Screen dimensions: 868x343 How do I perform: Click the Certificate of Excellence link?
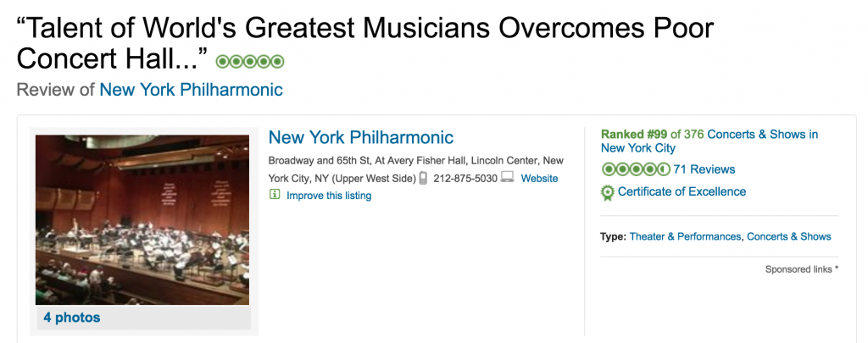click(x=682, y=191)
